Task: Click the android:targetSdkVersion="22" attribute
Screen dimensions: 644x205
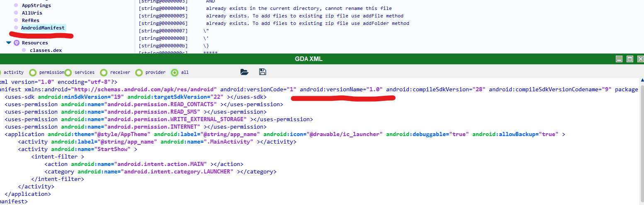Action: (175, 97)
